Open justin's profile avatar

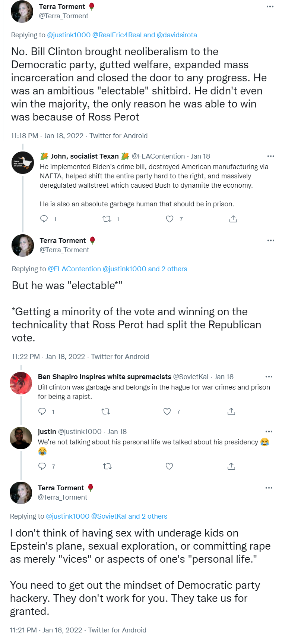[x=21, y=438]
